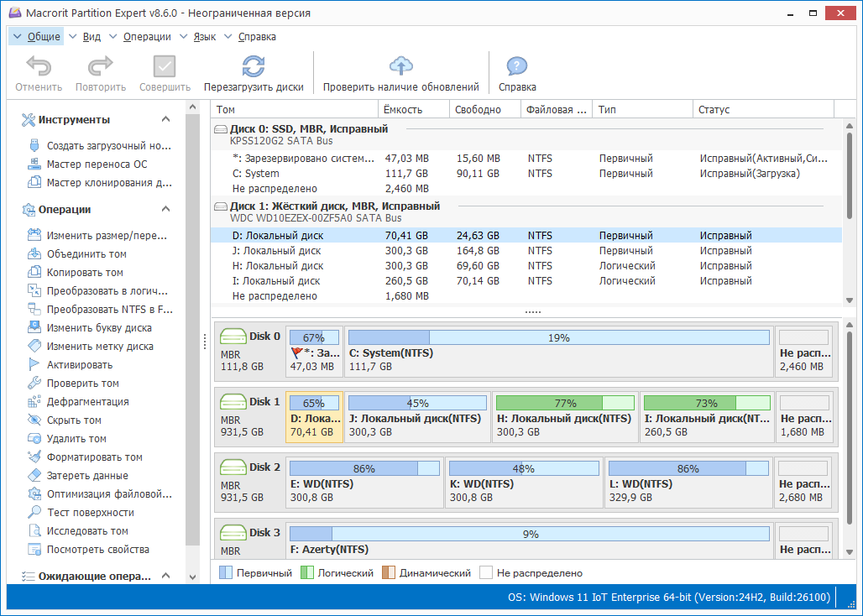The width and height of the screenshot is (863, 616).
Task: Click the Изменить букву диска icon
Action: point(34,328)
